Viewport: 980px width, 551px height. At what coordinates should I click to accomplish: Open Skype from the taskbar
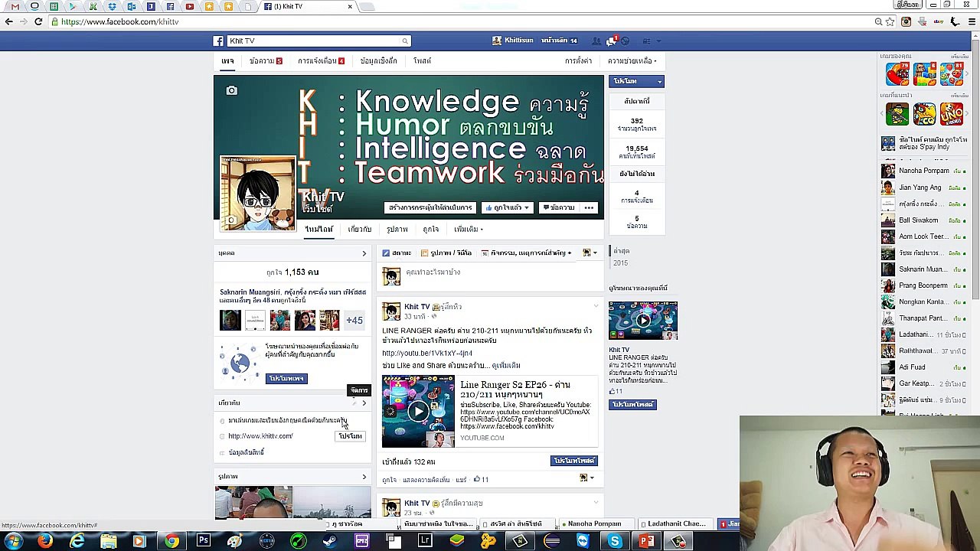pyautogui.click(x=615, y=542)
